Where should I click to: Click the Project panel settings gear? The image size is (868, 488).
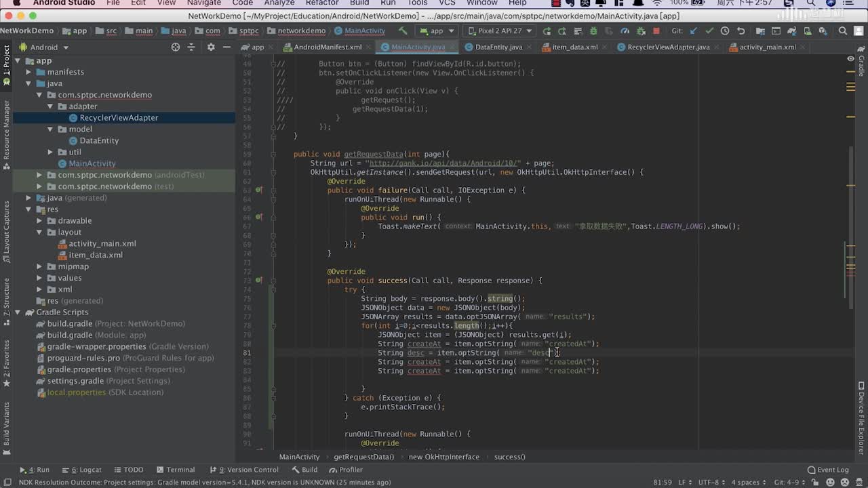click(x=211, y=47)
